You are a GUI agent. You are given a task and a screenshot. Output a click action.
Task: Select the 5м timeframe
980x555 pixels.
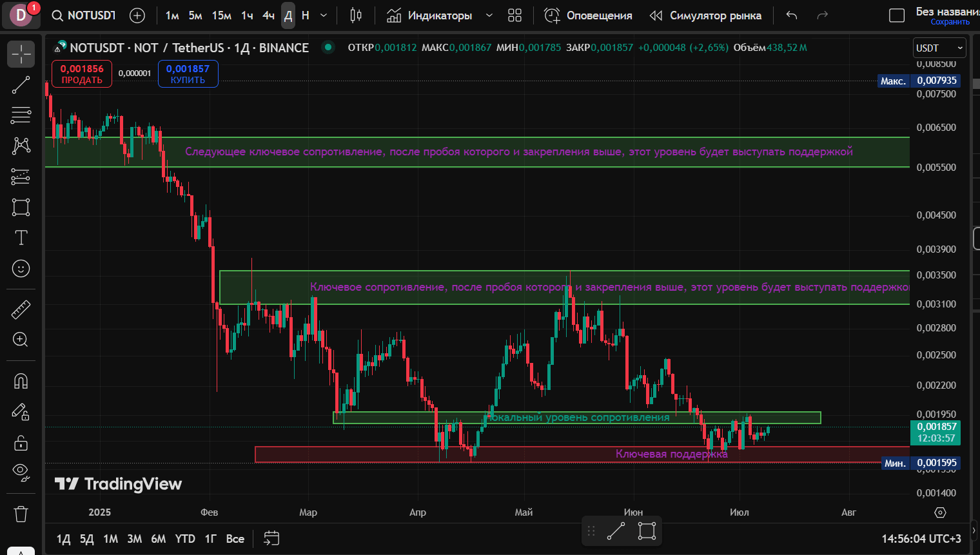pos(195,15)
